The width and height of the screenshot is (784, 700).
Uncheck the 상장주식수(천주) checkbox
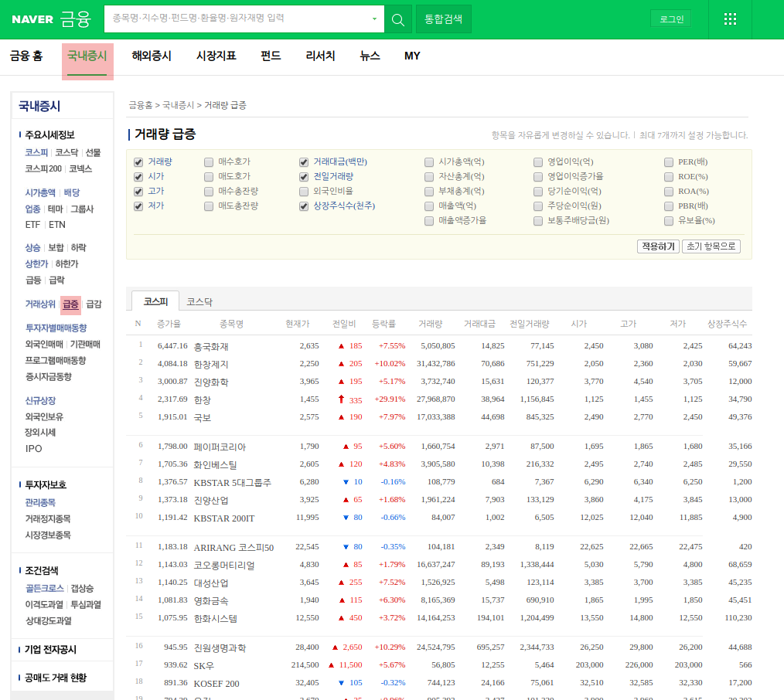tap(304, 206)
